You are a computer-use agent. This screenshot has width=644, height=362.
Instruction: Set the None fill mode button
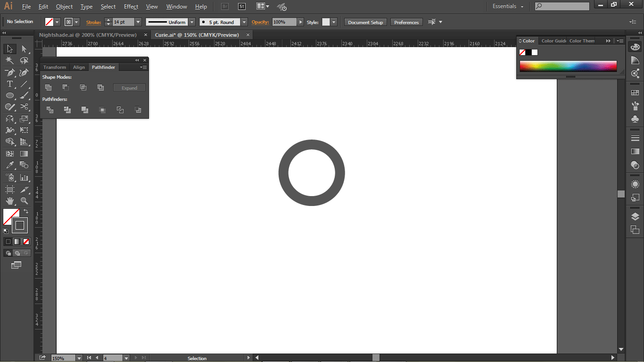(26, 242)
